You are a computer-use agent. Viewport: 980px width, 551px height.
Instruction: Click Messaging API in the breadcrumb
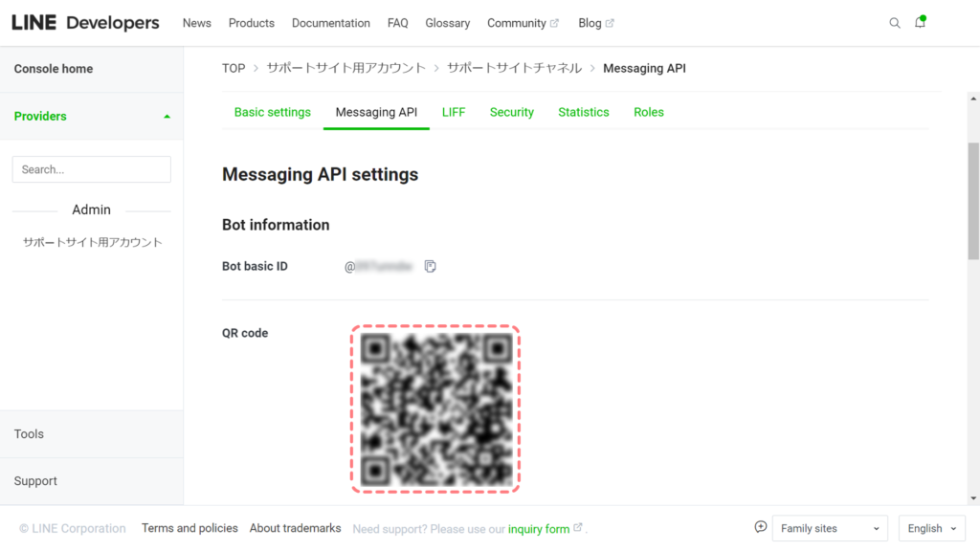click(644, 69)
